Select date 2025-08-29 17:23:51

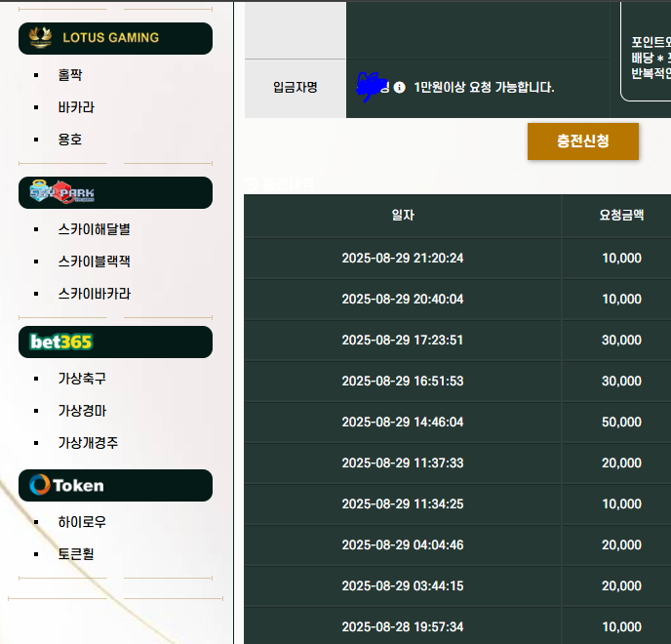403,340
